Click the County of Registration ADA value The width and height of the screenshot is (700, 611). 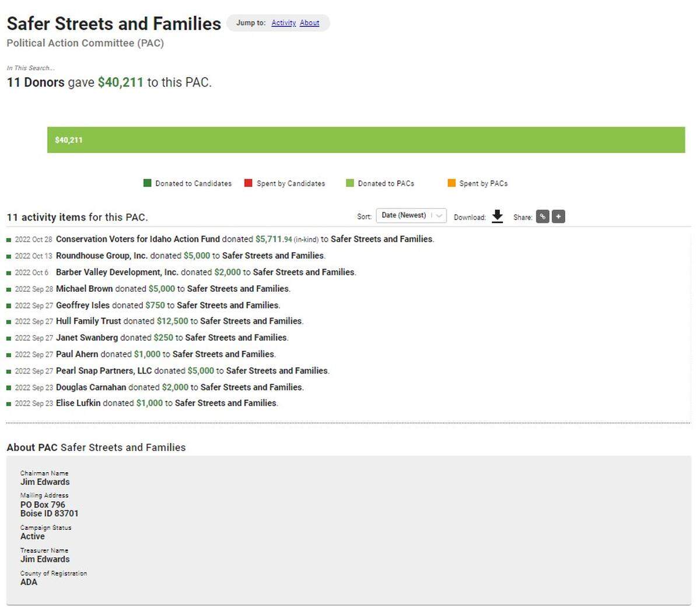coord(29,582)
